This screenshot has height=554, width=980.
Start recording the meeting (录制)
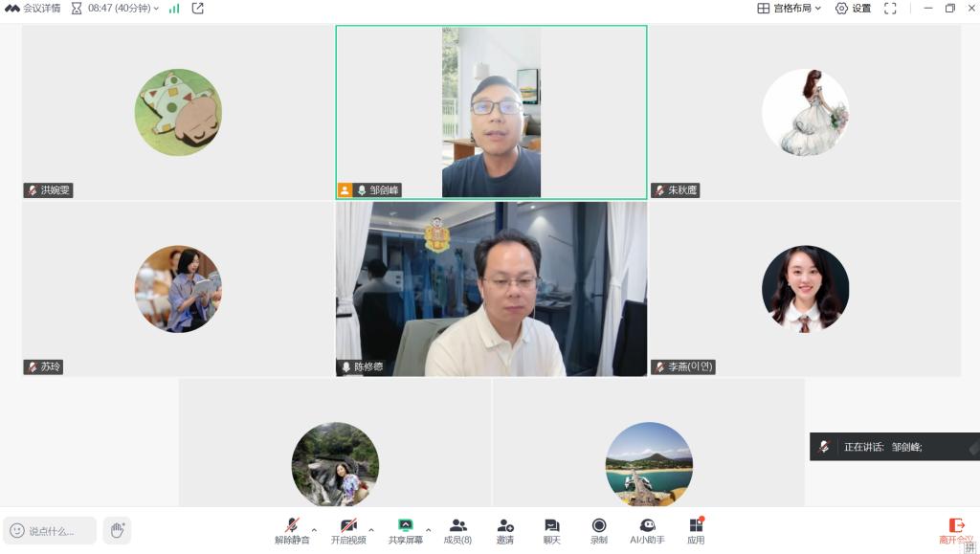(x=598, y=530)
